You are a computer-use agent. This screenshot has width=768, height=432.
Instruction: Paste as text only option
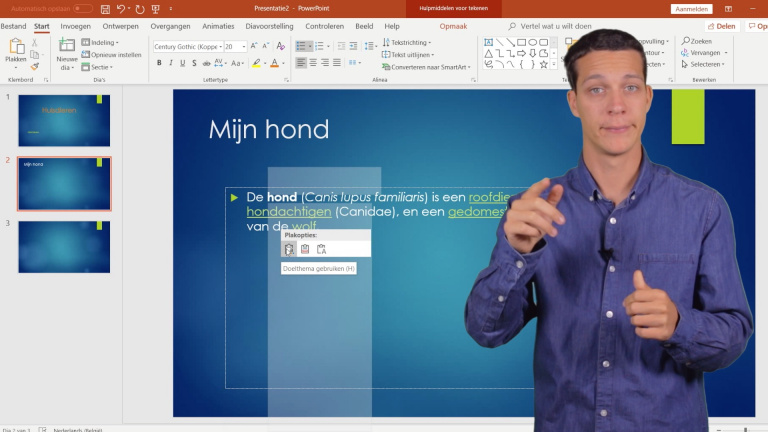321,249
